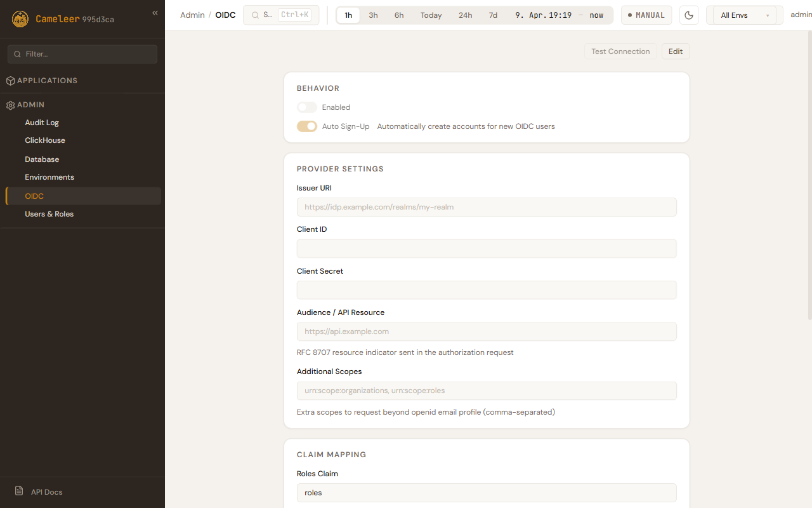Collapse the sidebar with double-chevron icon

(155, 13)
